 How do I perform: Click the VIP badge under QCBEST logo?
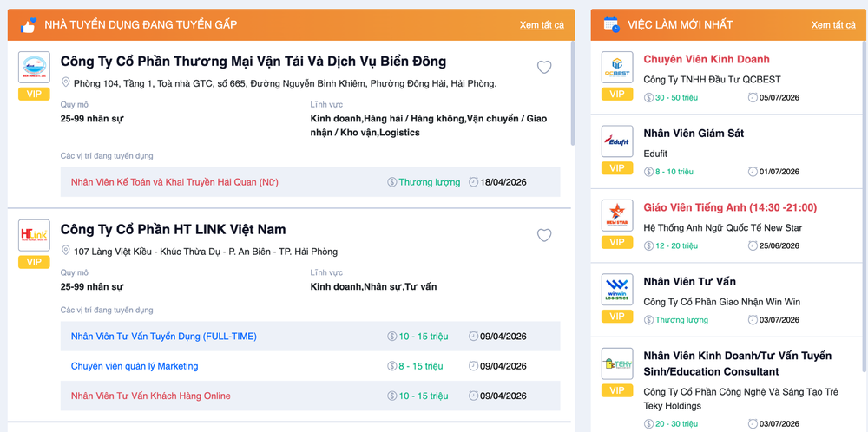[617, 94]
